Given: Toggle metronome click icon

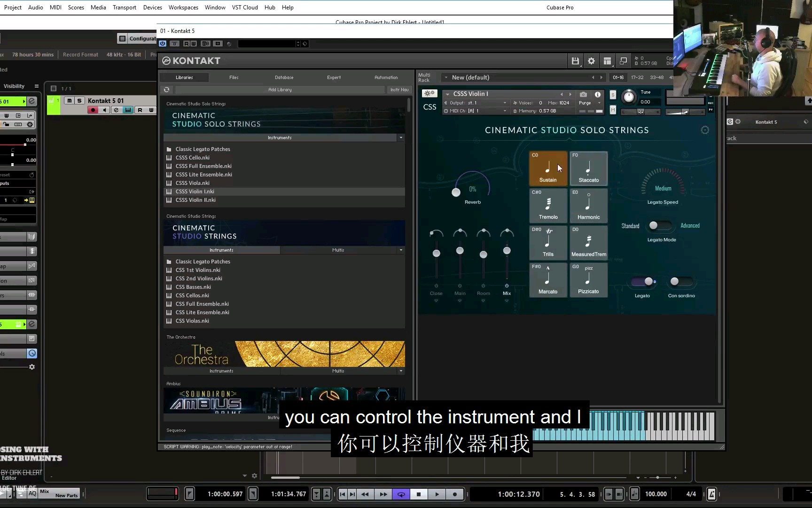Looking at the screenshot, I should 711,494.
